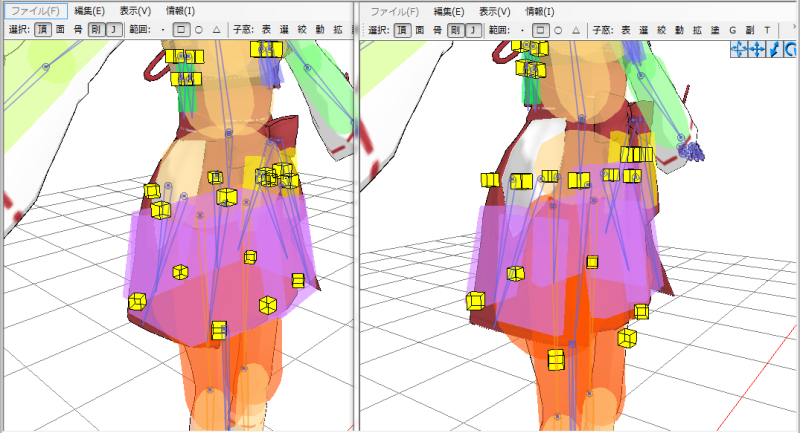Open the 表示(V) menu in left view window

click(x=135, y=11)
